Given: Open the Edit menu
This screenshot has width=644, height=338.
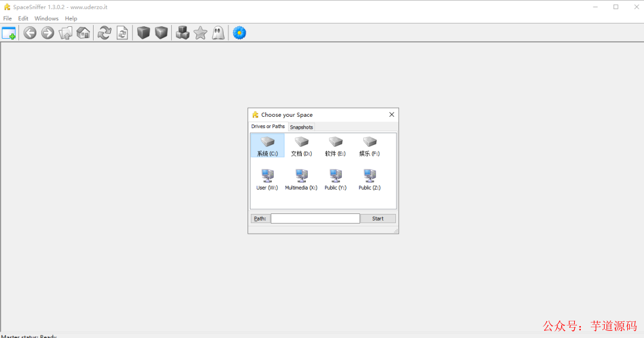Looking at the screenshot, I should (x=23, y=18).
